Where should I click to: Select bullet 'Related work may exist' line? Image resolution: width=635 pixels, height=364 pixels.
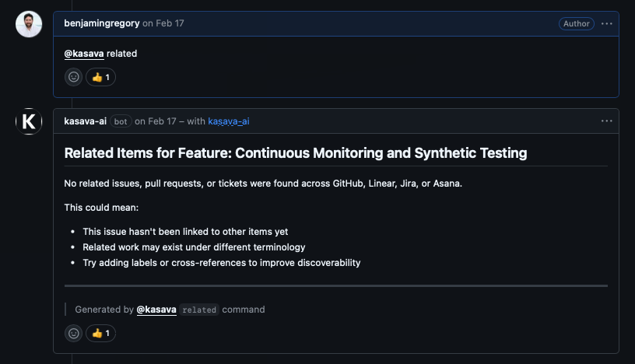[194, 247]
